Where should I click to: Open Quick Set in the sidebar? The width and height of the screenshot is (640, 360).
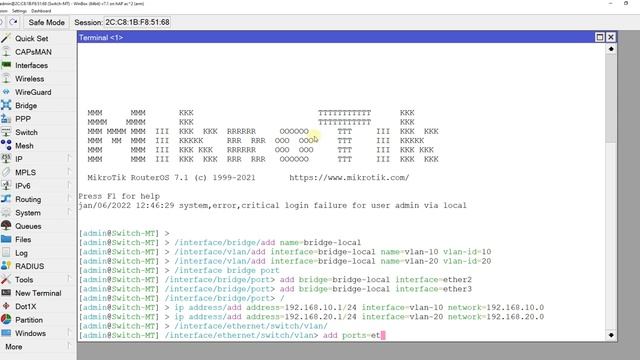pyautogui.click(x=31, y=38)
